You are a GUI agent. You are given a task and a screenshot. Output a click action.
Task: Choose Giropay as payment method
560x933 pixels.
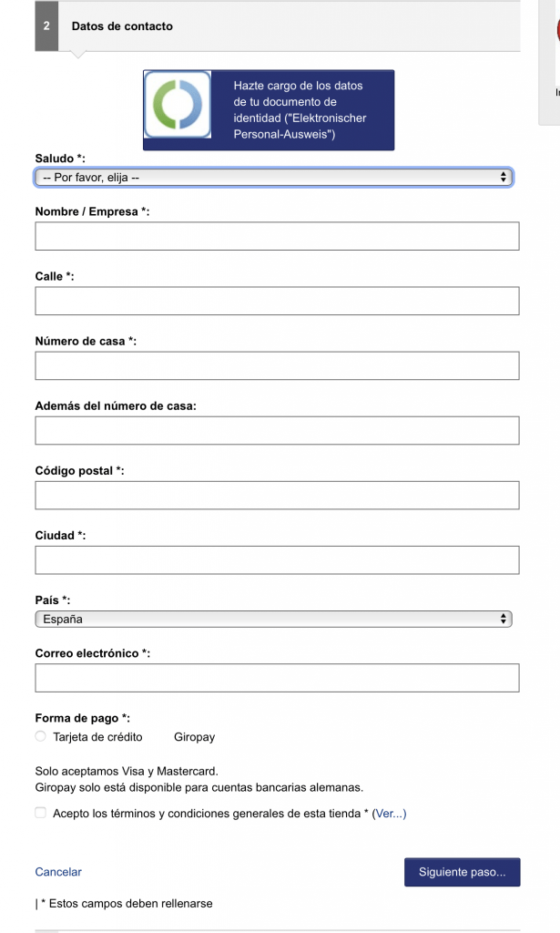(x=194, y=736)
